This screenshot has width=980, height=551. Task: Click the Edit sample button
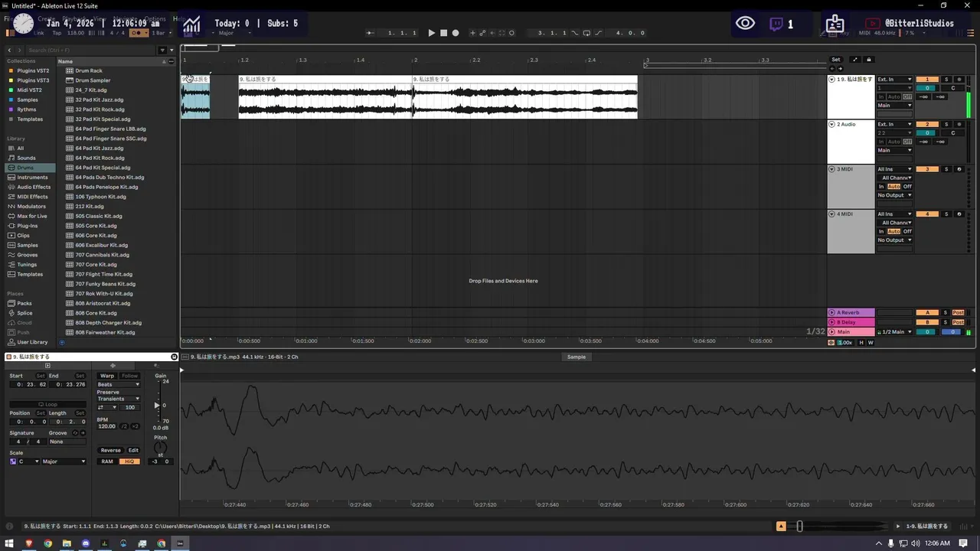coord(133,450)
